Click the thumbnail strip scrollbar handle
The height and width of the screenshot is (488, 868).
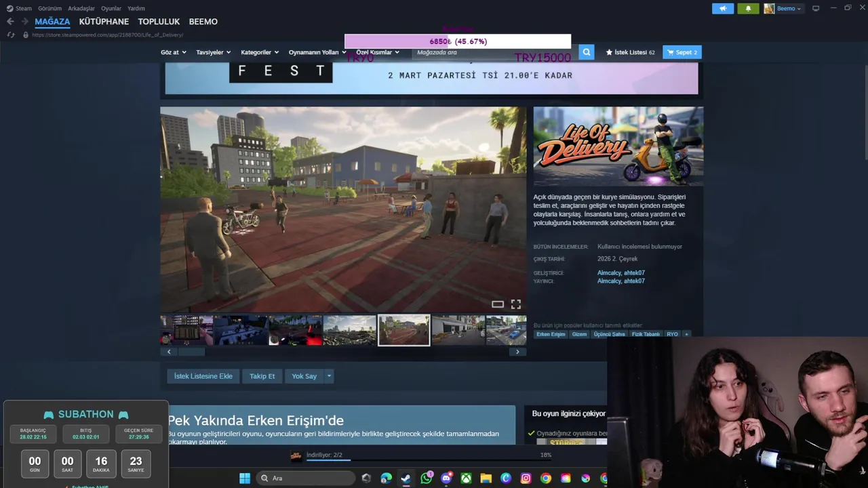(x=191, y=352)
